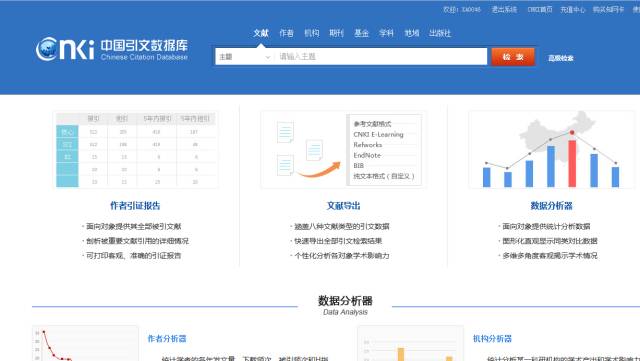This screenshot has height=361, width=640.
Task: Click the Data Analysis subtitle
Action: coord(345,312)
